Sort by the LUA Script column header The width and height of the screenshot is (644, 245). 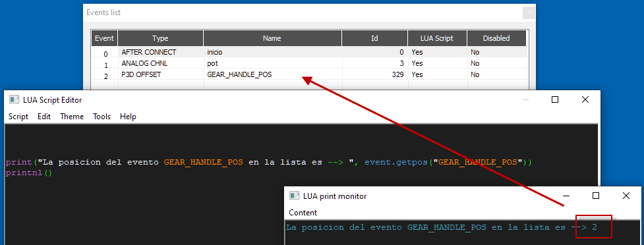pos(437,38)
